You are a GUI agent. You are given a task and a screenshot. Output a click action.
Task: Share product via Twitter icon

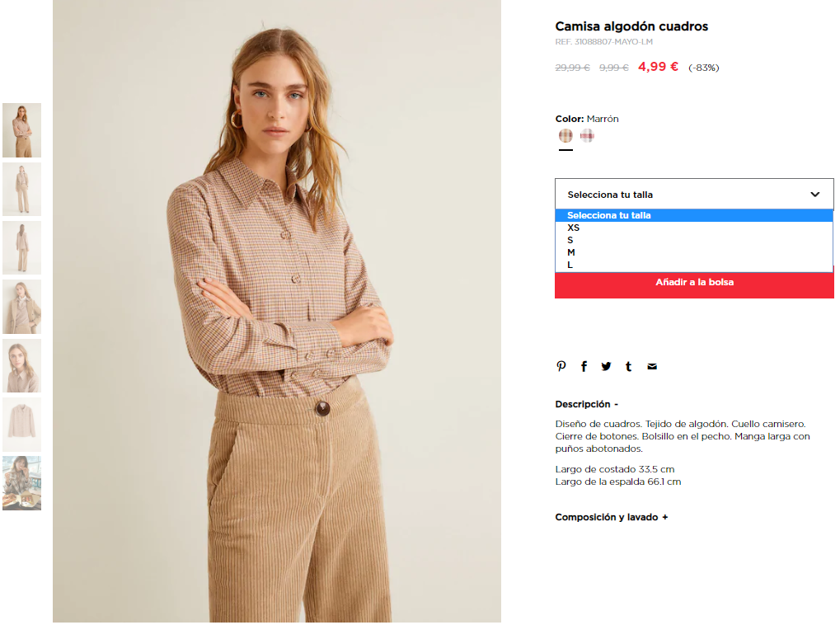click(x=606, y=366)
